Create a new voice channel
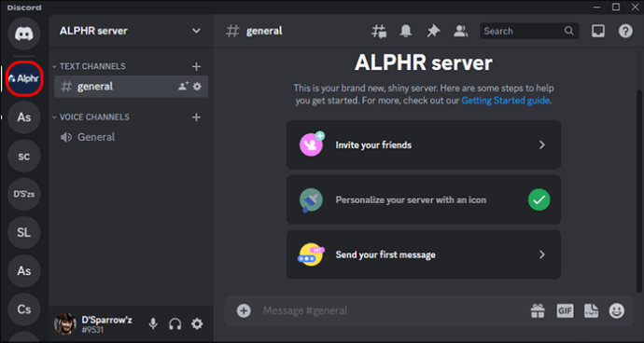The width and height of the screenshot is (644, 343). 196,117
